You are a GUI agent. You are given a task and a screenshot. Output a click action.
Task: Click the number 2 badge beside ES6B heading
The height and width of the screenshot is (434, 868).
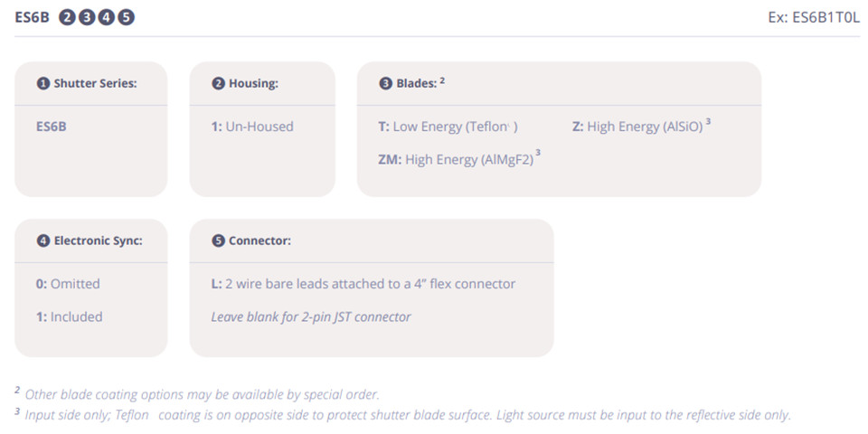68,17
